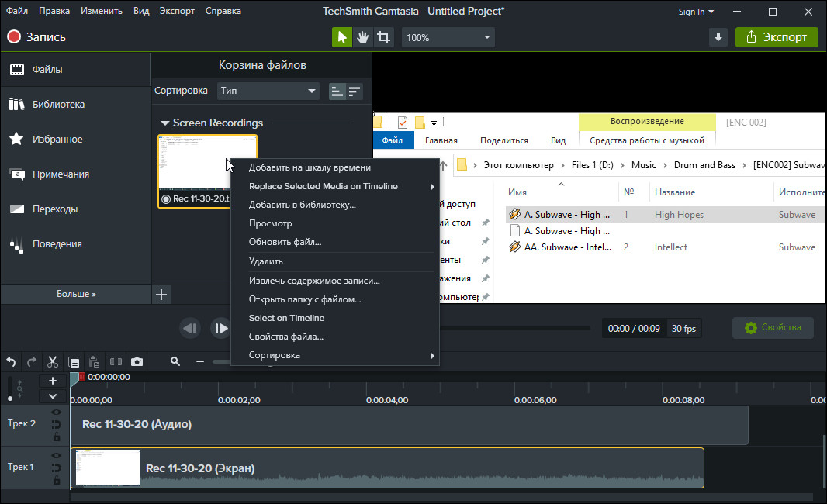Screen dimensions: 827x504
Task: Click the zoom magnifier icon on timeline
Action: click(175, 361)
